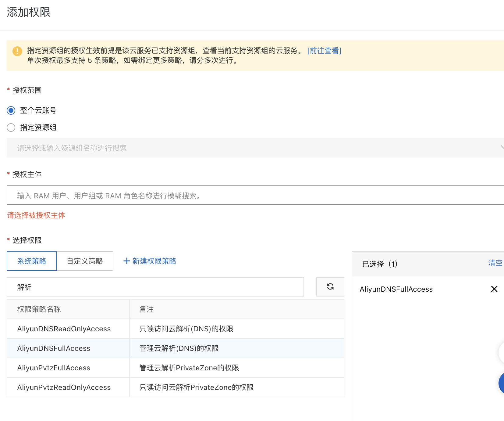Click the 已选择 (1) header label
The width and height of the screenshot is (504, 421).
click(x=380, y=264)
